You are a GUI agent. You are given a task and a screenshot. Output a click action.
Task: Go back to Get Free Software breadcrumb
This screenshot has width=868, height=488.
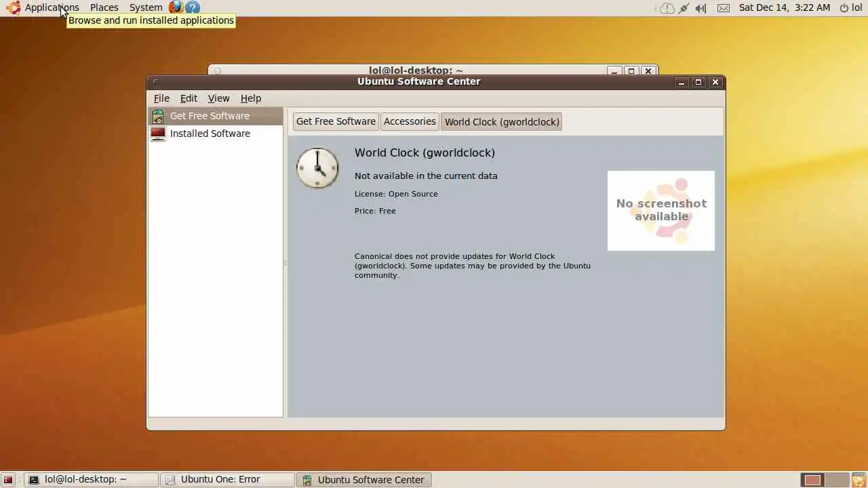[336, 121]
